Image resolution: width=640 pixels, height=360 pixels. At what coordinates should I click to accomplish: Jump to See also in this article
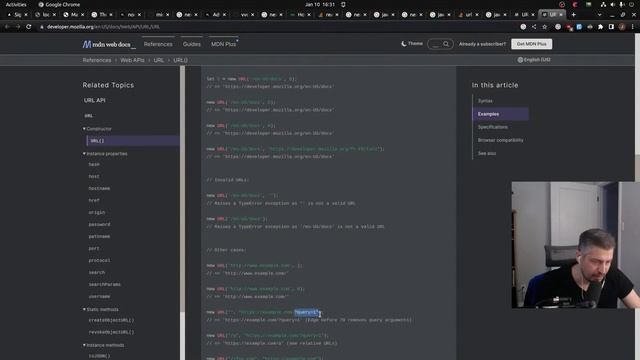[487, 153]
